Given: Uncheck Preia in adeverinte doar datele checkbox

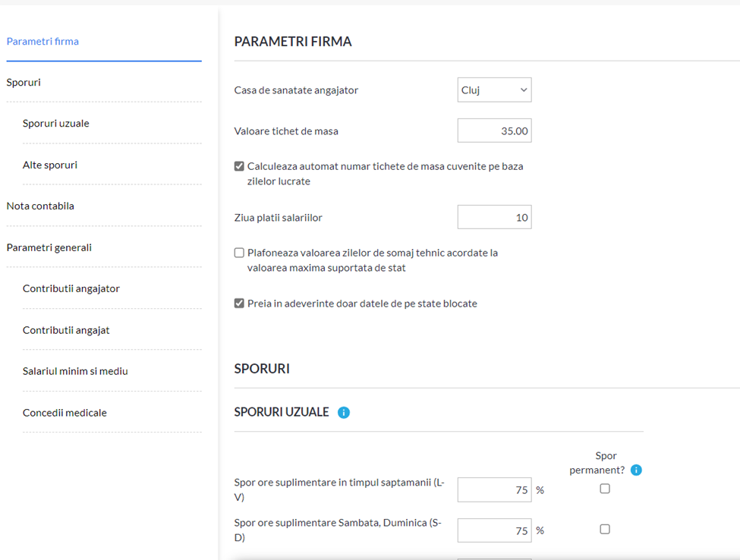Looking at the screenshot, I should click(239, 304).
